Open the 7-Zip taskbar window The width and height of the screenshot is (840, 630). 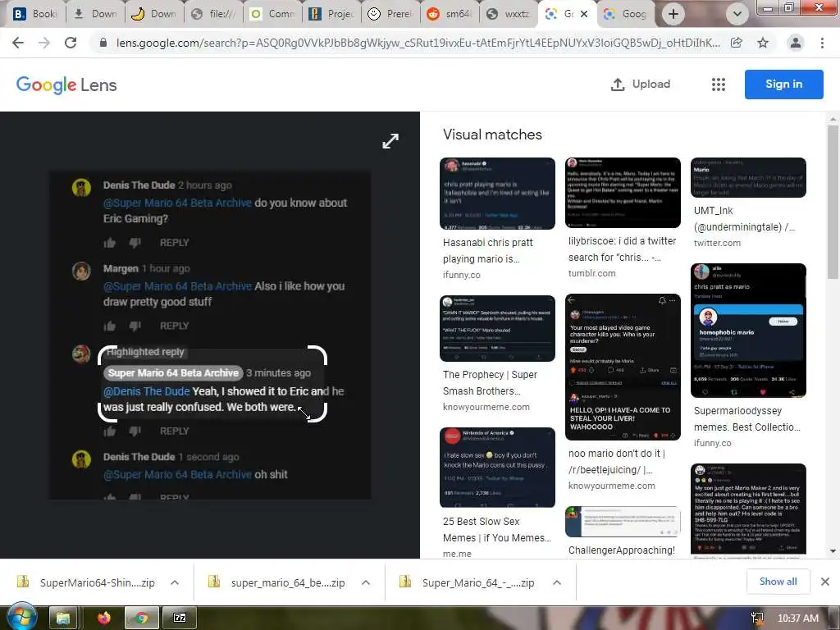180,619
